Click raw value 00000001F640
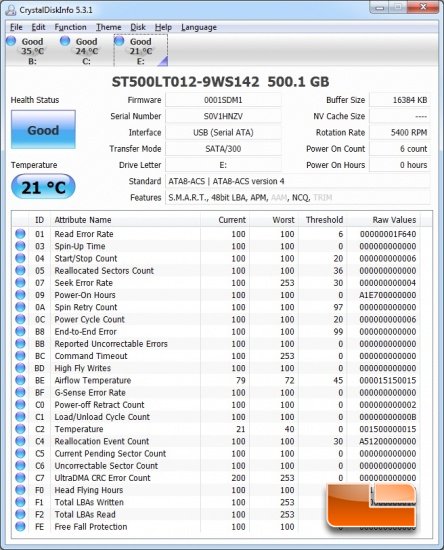This screenshot has width=444, height=550. [x=388, y=234]
